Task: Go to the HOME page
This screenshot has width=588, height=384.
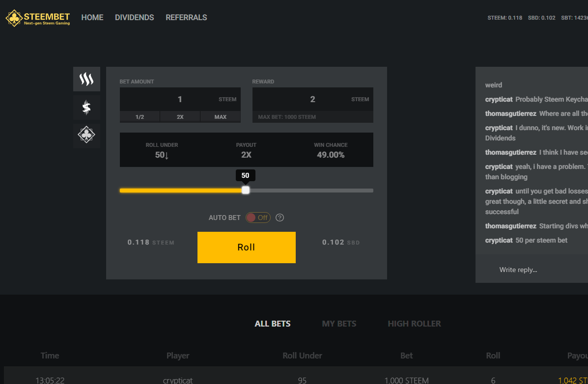Action: pyautogui.click(x=92, y=18)
